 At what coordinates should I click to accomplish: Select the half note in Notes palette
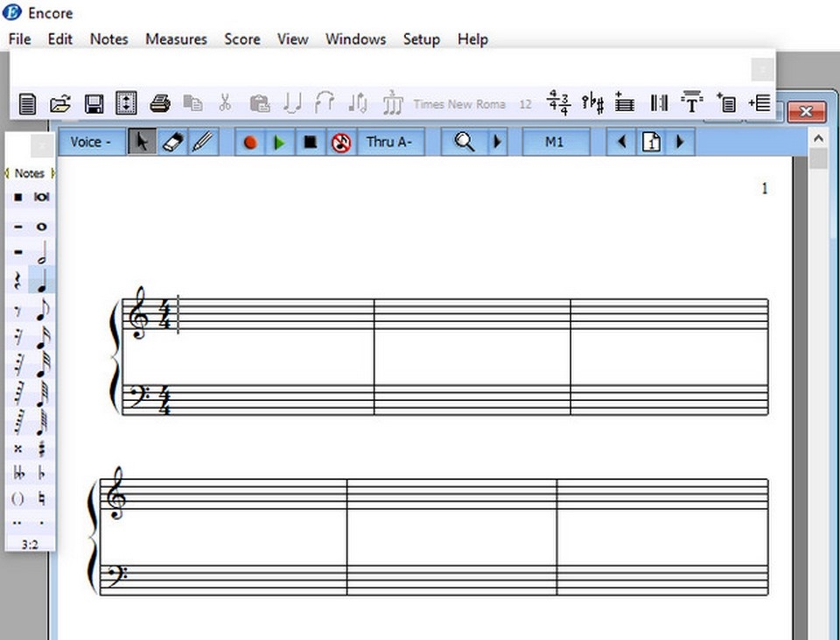point(42,252)
